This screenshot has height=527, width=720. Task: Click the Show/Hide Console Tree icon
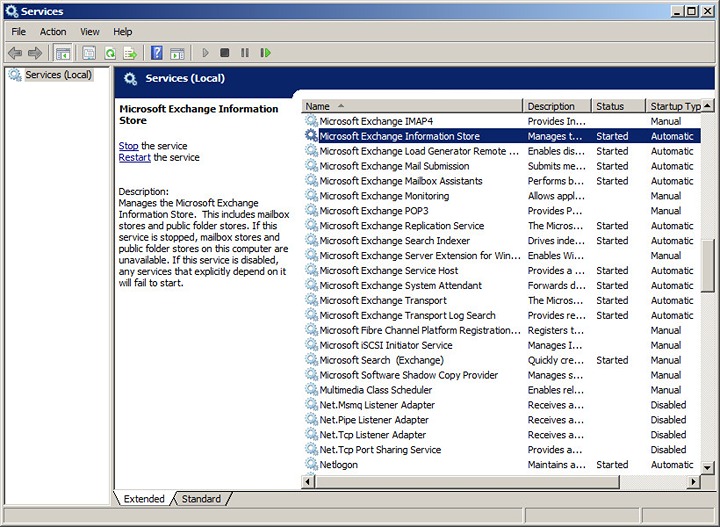(63, 53)
